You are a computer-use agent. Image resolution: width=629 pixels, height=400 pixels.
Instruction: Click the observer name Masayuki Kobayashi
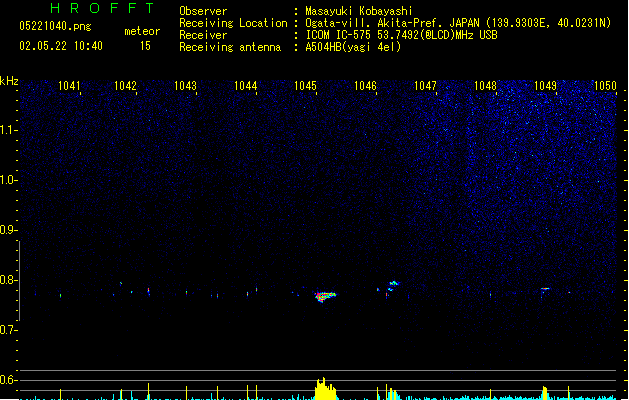point(359,11)
